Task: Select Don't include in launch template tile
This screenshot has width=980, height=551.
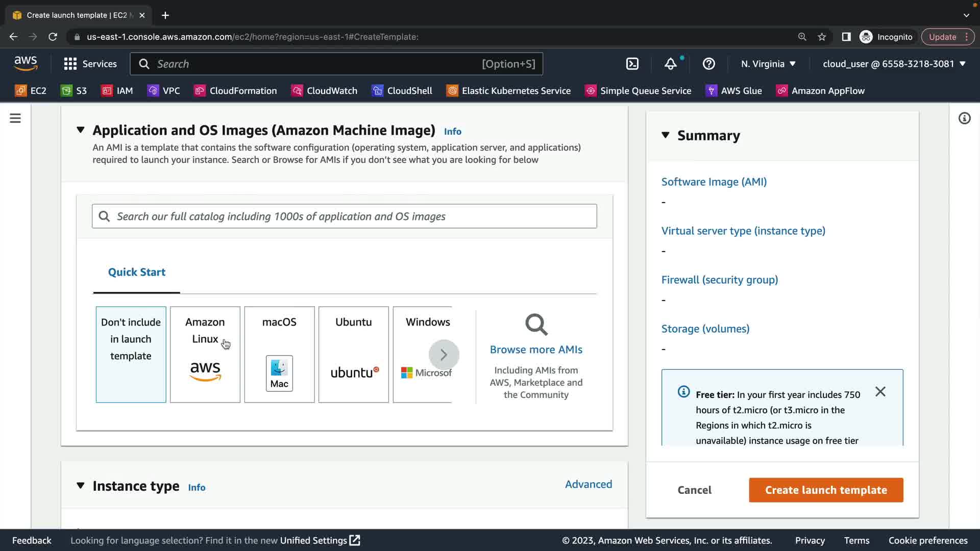Action: [131, 354]
